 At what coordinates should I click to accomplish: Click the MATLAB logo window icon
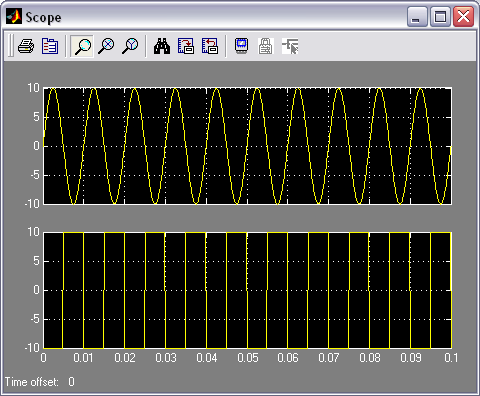(x=14, y=17)
